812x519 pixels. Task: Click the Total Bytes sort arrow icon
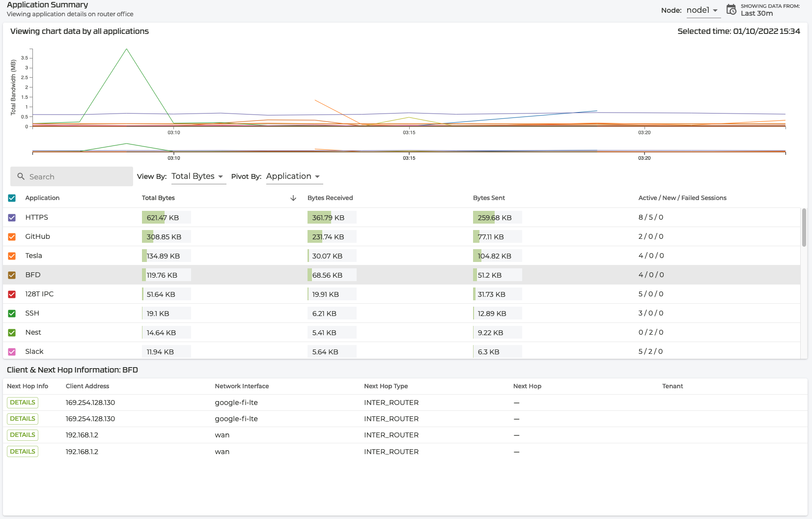click(x=293, y=198)
